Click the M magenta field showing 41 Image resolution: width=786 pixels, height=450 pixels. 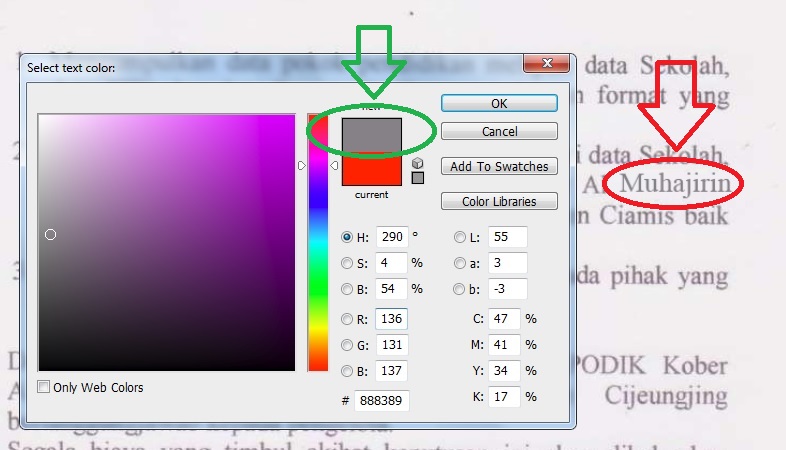pos(504,345)
